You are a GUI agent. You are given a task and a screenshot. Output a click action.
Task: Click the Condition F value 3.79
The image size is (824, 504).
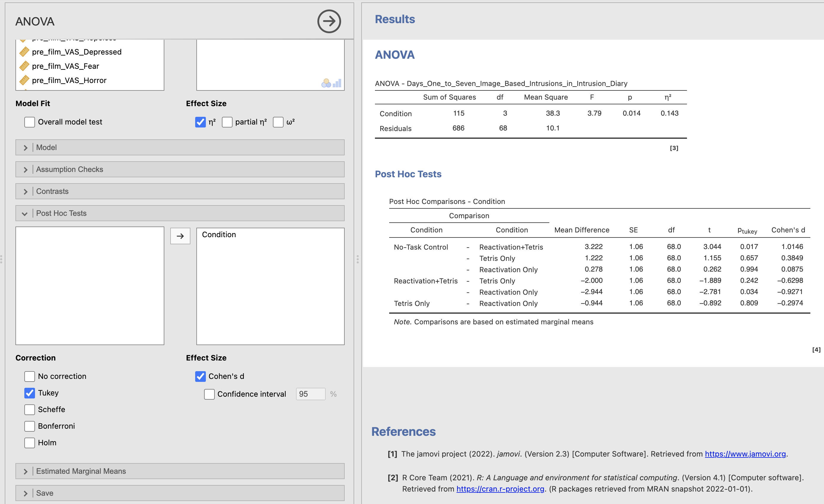point(594,113)
